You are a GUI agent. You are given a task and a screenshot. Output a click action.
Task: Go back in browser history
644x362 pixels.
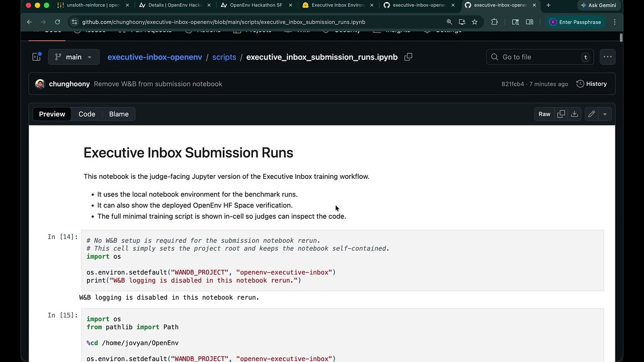tap(29, 22)
